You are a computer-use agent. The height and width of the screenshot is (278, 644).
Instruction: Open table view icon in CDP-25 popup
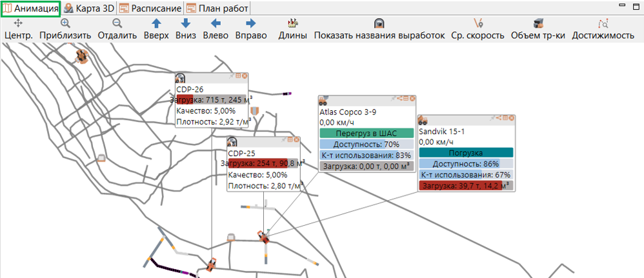click(x=290, y=139)
